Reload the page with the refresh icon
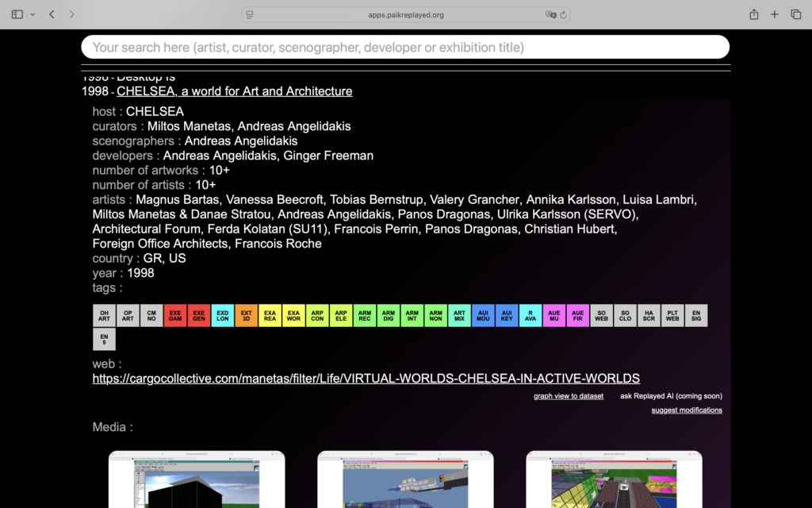This screenshot has height=508, width=812. tap(563, 14)
